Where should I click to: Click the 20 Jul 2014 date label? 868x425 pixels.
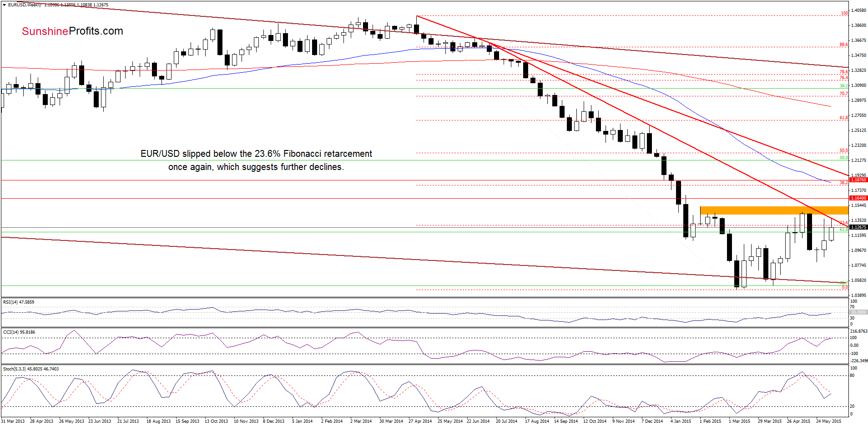click(x=506, y=421)
